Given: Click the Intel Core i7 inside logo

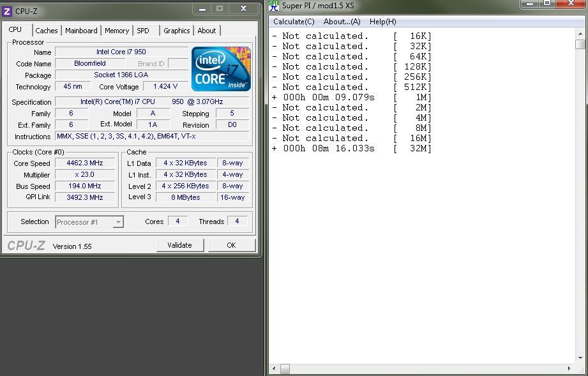Looking at the screenshot, I should [x=221, y=69].
